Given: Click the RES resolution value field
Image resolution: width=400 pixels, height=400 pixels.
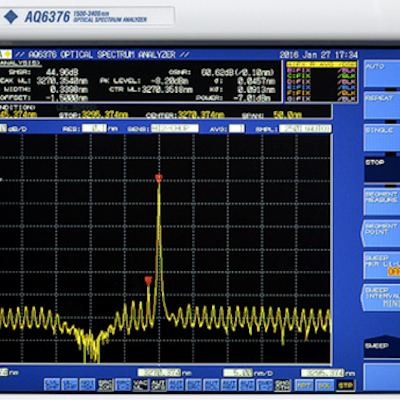Looking at the screenshot, I should click(x=94, y=128).
